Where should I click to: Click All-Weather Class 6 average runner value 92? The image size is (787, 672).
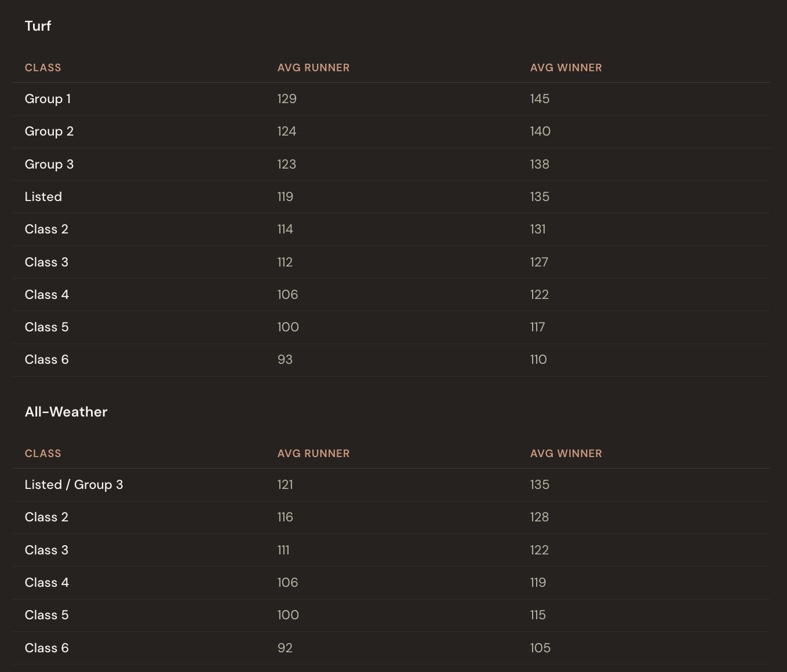click(285, 648)
